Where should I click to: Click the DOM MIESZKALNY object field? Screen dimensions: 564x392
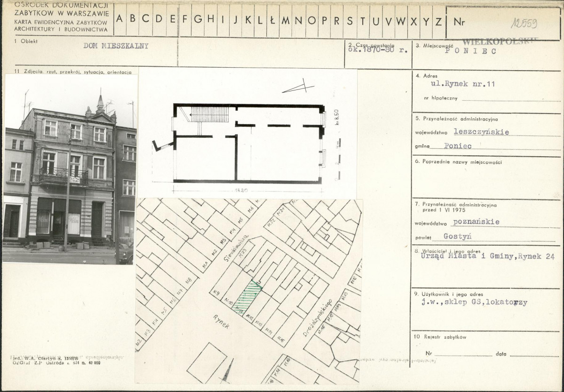pyautogui.click(x=116, y=46)
